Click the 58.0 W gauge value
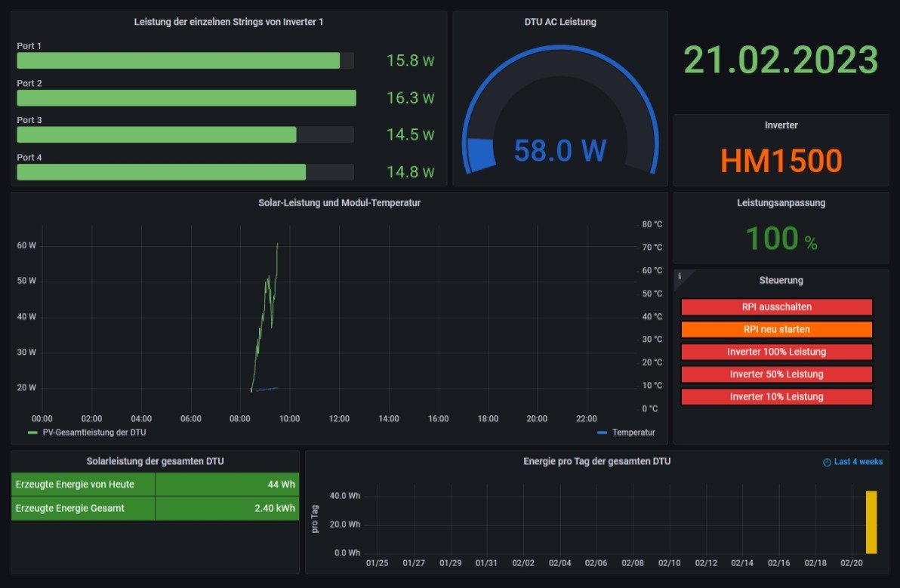 (x=559, y=150)
